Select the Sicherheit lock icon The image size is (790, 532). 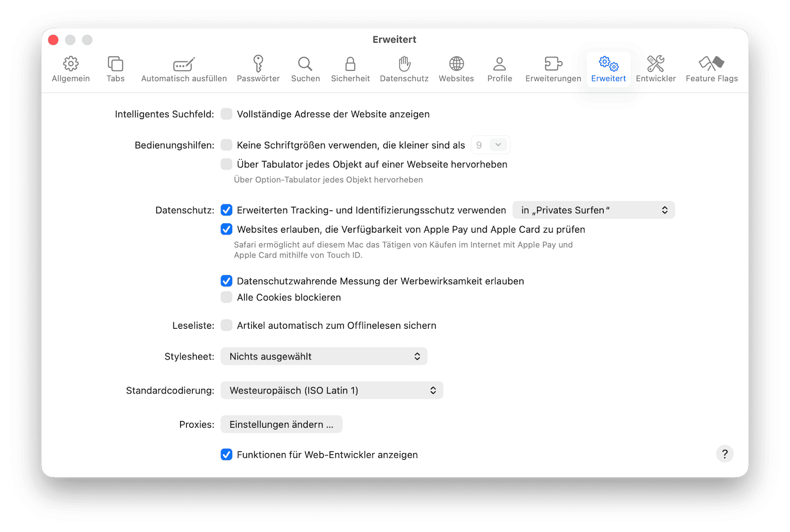click(350, 65)
